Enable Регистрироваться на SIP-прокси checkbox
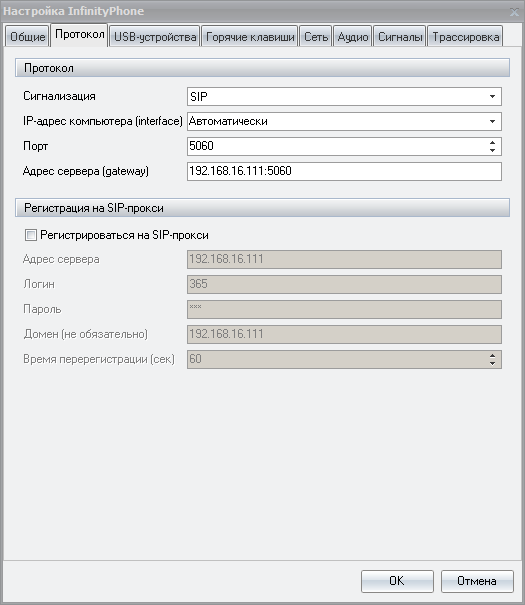The width and height of the screenshot is (525, 605). (x=30, y=235)
